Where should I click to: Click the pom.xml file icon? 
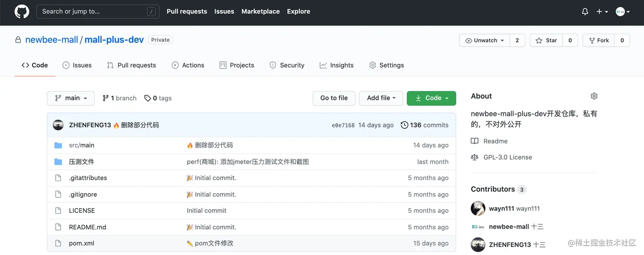58,244
